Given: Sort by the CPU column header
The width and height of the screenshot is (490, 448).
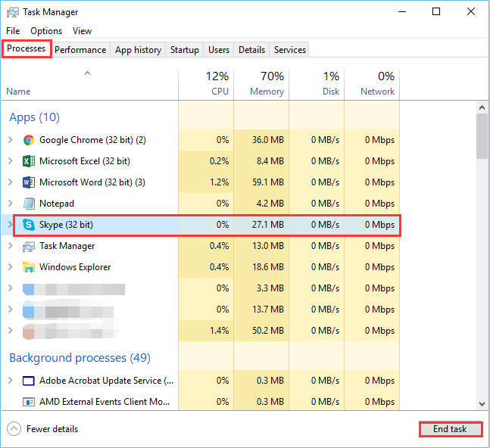Looking at the screenshot, I should (x=206, y=84).
